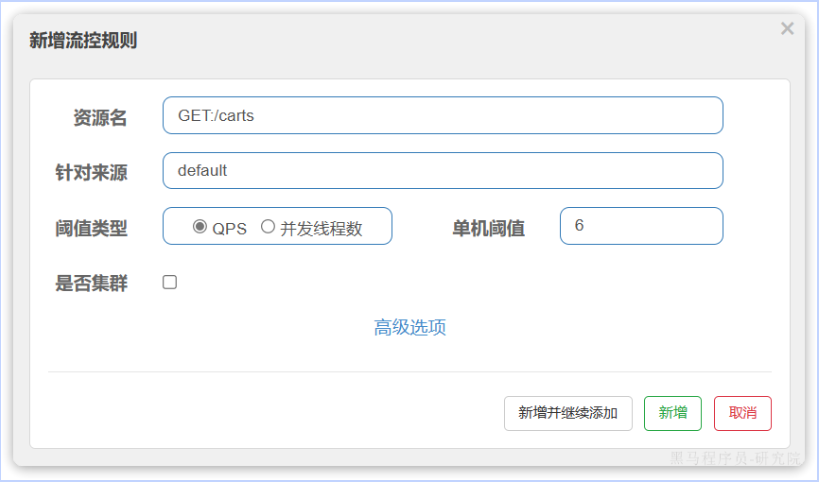820x483 pixels.
Task: Click the 资源名 field label
Action: [100, 118]
